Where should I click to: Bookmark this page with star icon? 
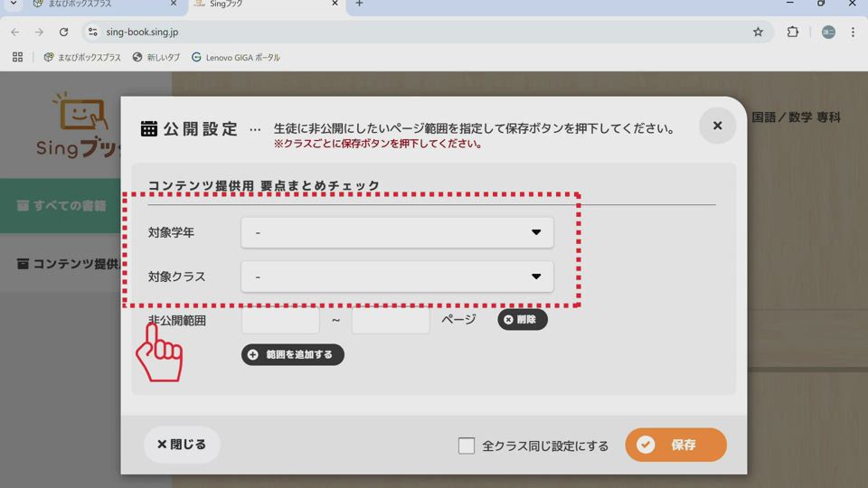[x=758, y=32]
